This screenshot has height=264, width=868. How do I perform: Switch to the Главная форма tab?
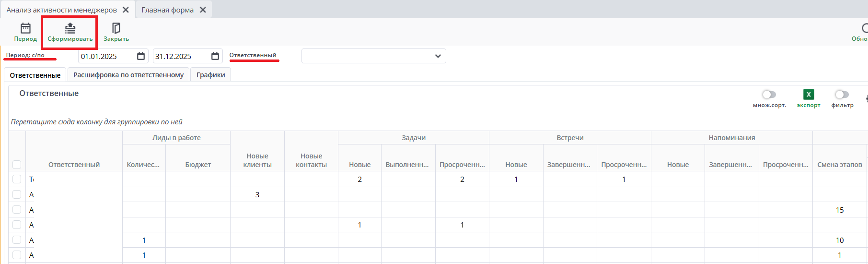[167, 10]
